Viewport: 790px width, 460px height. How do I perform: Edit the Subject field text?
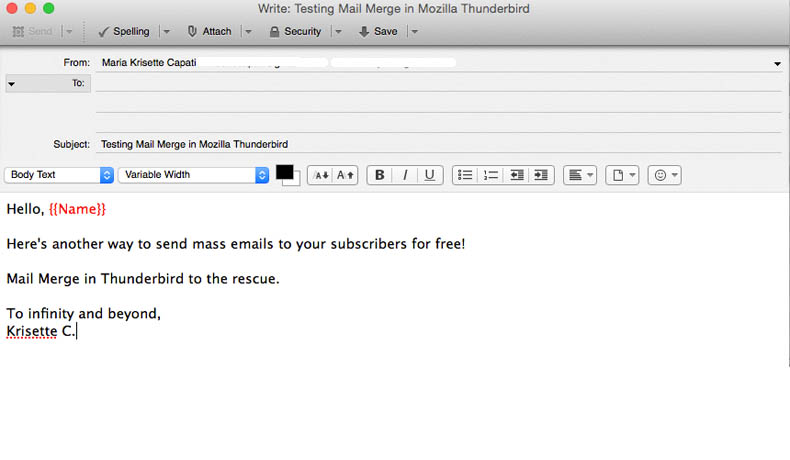438,144
